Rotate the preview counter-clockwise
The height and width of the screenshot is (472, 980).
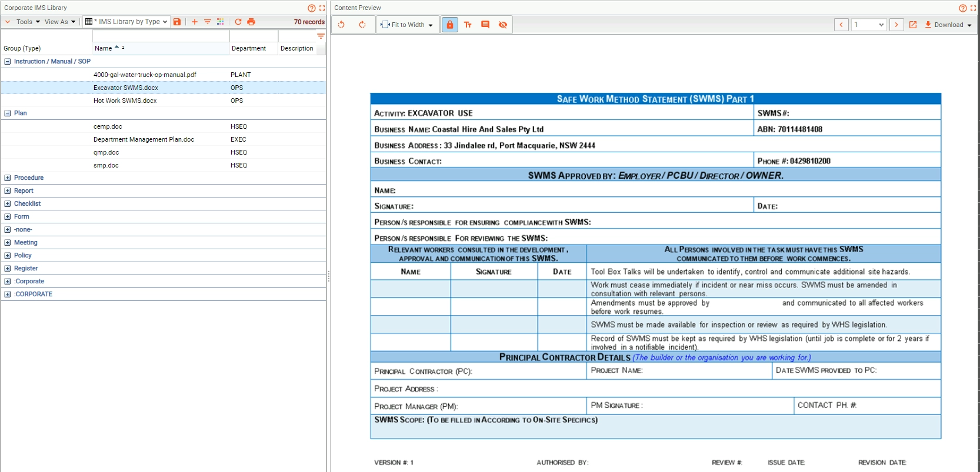342,25
